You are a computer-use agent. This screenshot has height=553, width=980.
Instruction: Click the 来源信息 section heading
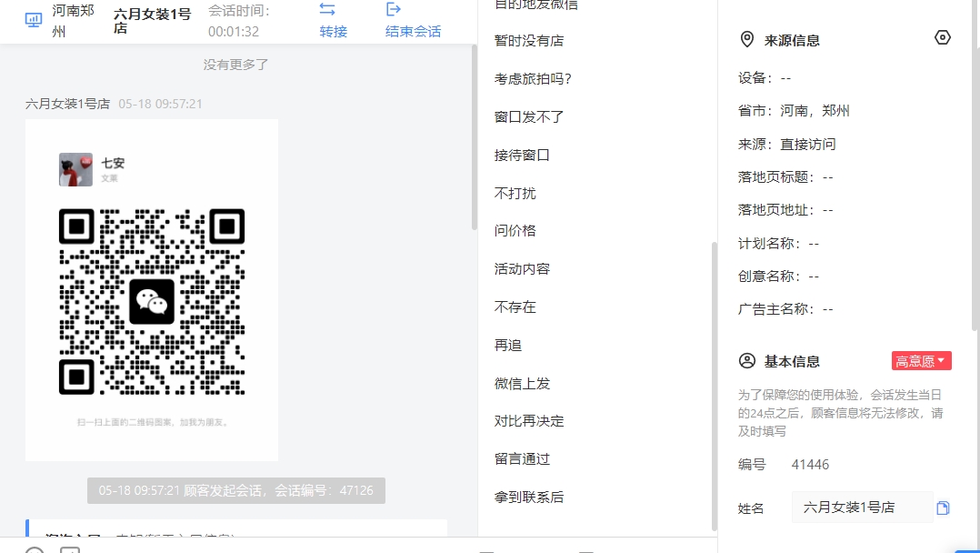792,41
